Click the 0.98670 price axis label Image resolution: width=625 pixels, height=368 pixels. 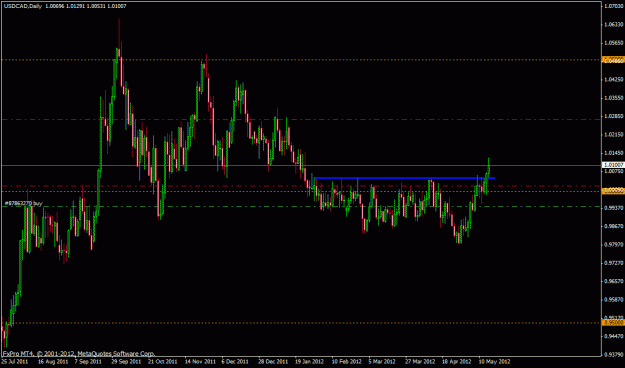pos(614,226)
